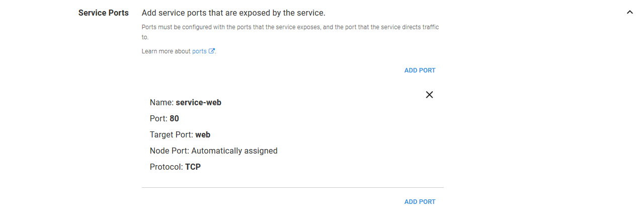Click the Node Port: label

pyautogui.click(x=170, y=151)
